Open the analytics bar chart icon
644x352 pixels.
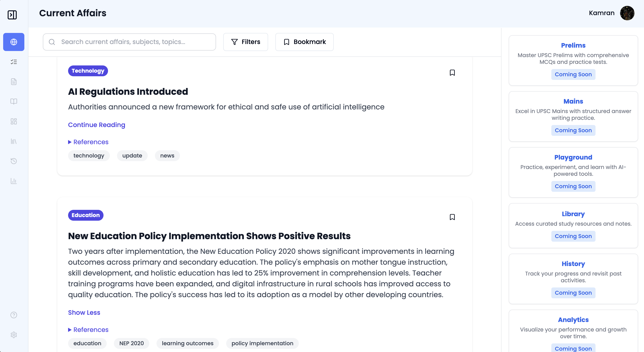[14, 181]
